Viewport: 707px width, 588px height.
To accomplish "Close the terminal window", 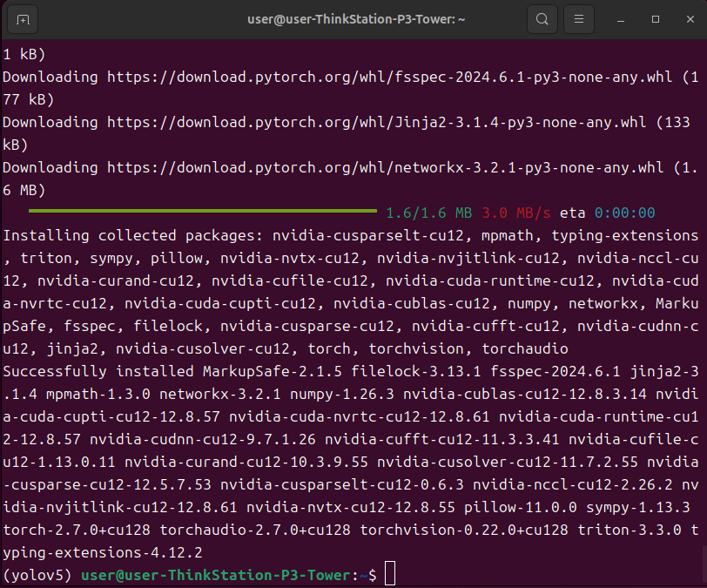I will coord(690,19).
